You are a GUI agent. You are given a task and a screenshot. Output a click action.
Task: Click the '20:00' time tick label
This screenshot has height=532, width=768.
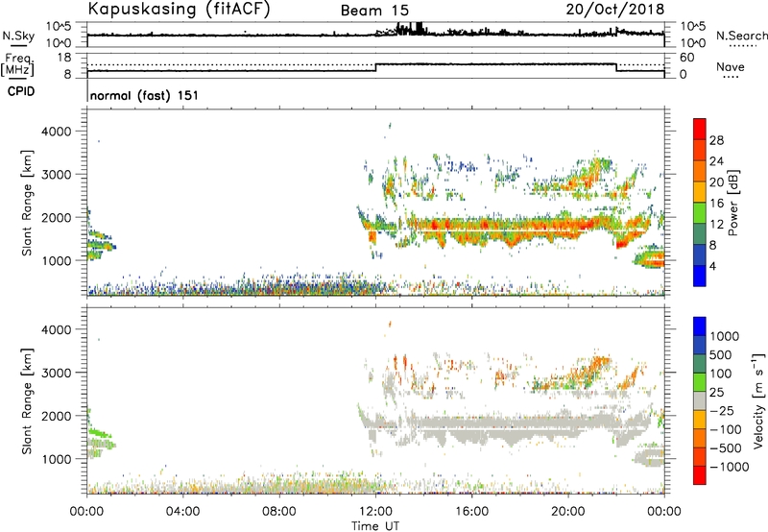567,512
